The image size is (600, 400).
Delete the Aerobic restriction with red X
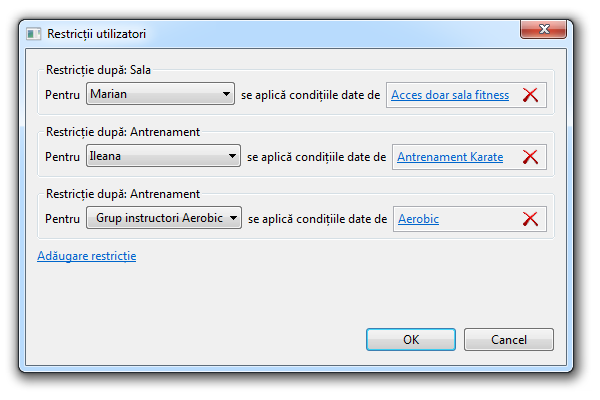tap(530, 219)
